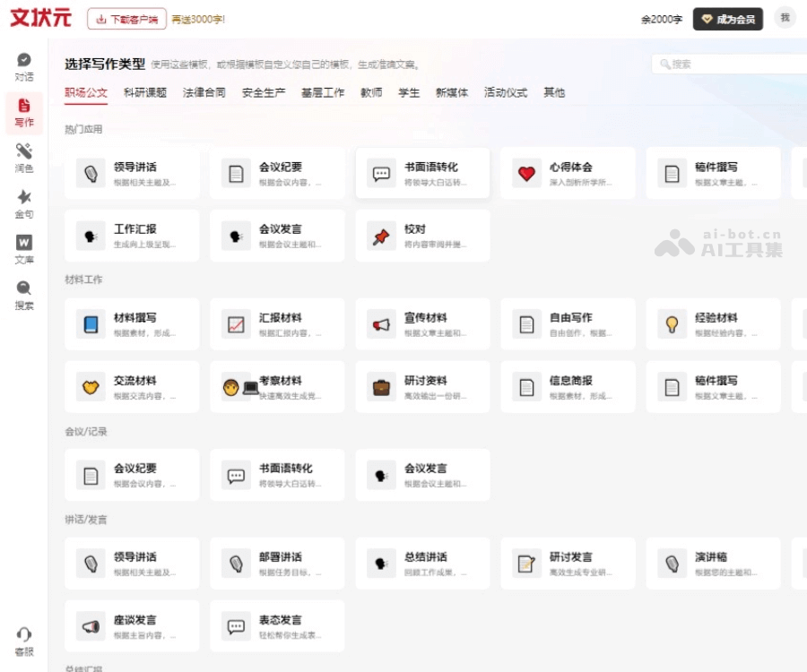Select the 搜索 (search) sidebar icon
This screenshot has height=672, width=807.
pyautogui.click(x=22, y=289)
